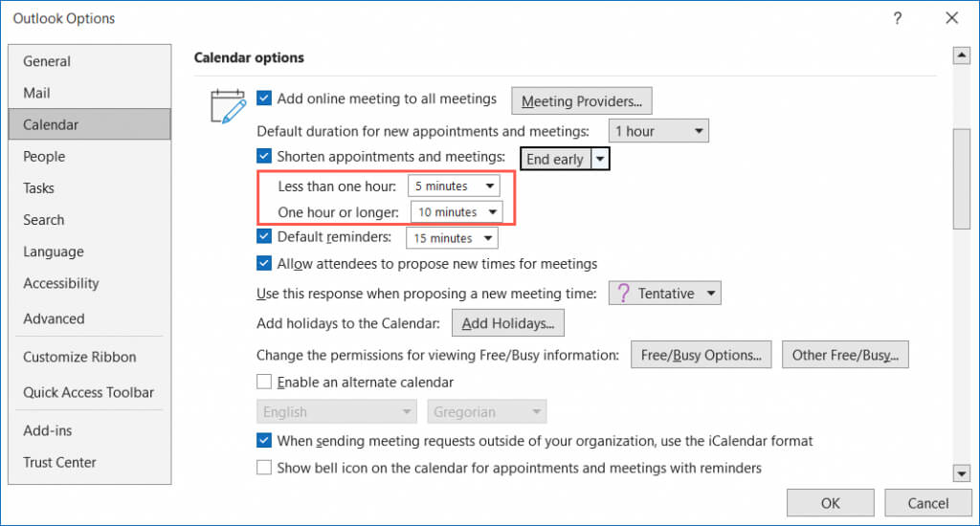Click the calendar options pencil icon

click(228, 106)
